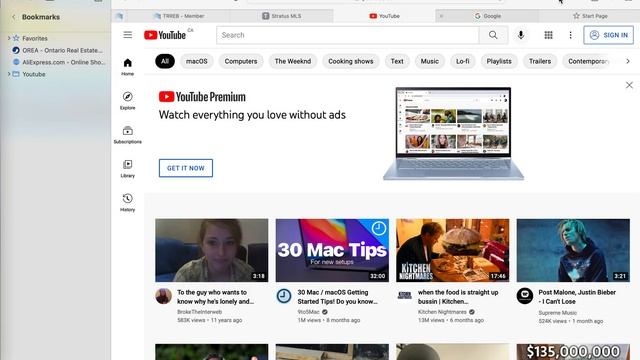Screen dimensions: 640x360
Task: Click the BrokeTheInterweb channel name
Action: 200,312
